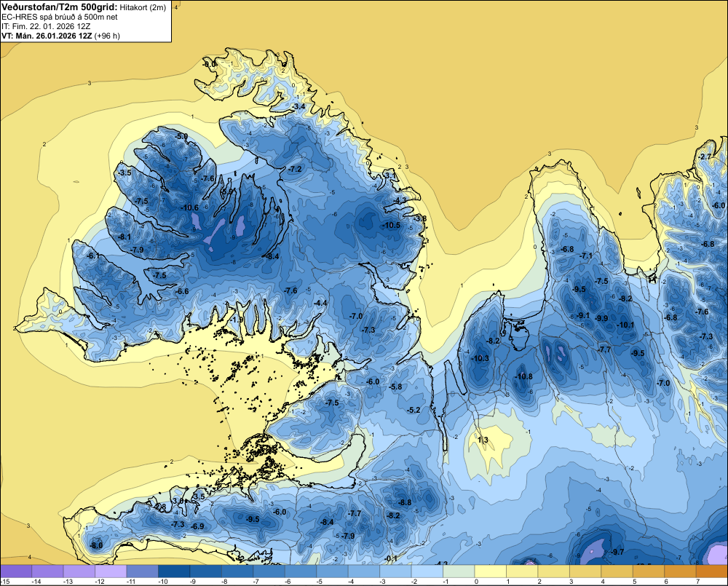Screen dimensions: 728x586
Task: Click the -6.9 temperature value
Action: pos(198,526)
